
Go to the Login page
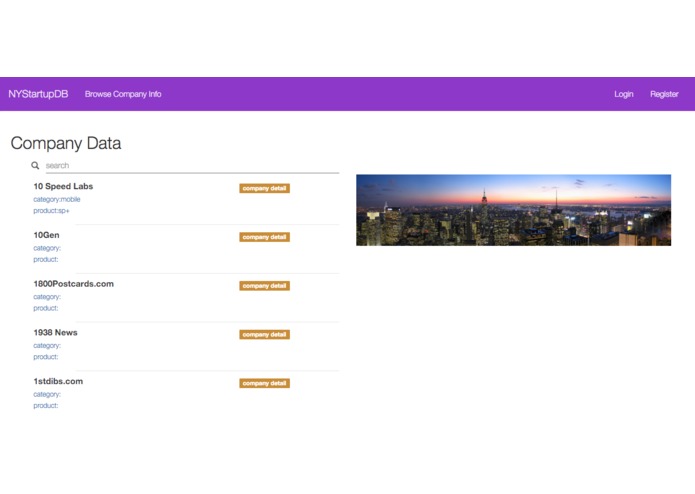[x=624, y=94]
